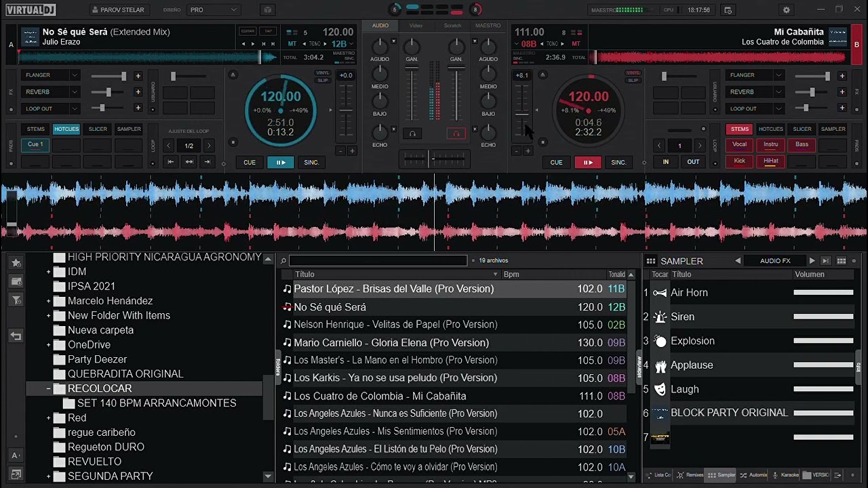Screen dimensions: 868x488
Task: Add FX slot next to deck A Flanger
Action: (x=138, y=76)
